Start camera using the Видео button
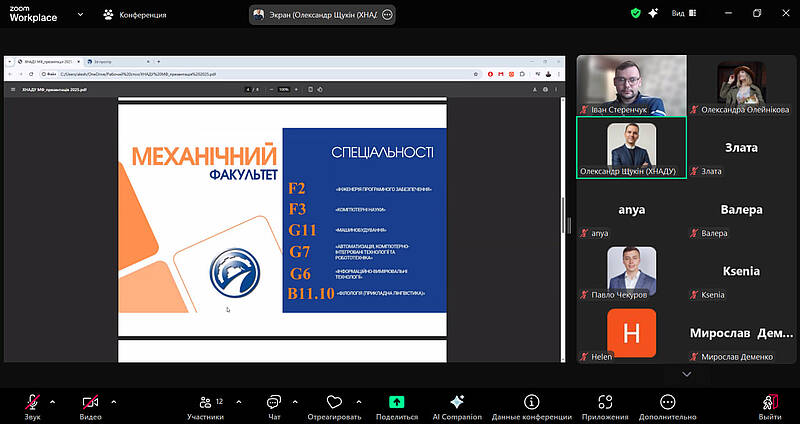Screen dimensions: 800x424 coord(91,401)
